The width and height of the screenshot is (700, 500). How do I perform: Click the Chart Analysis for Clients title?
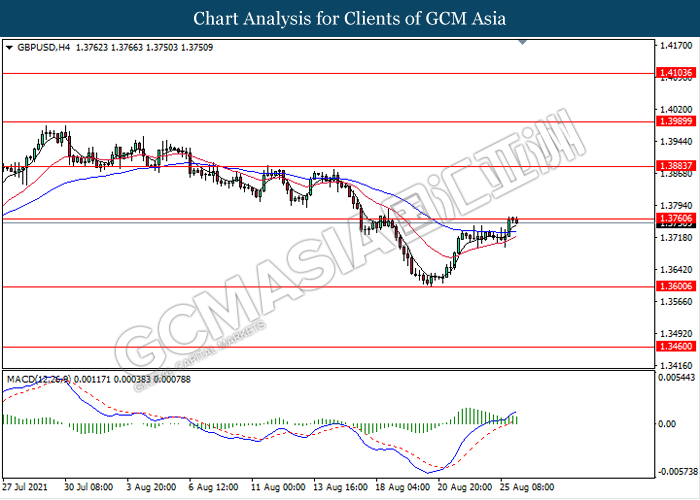[x=350, y=19]
